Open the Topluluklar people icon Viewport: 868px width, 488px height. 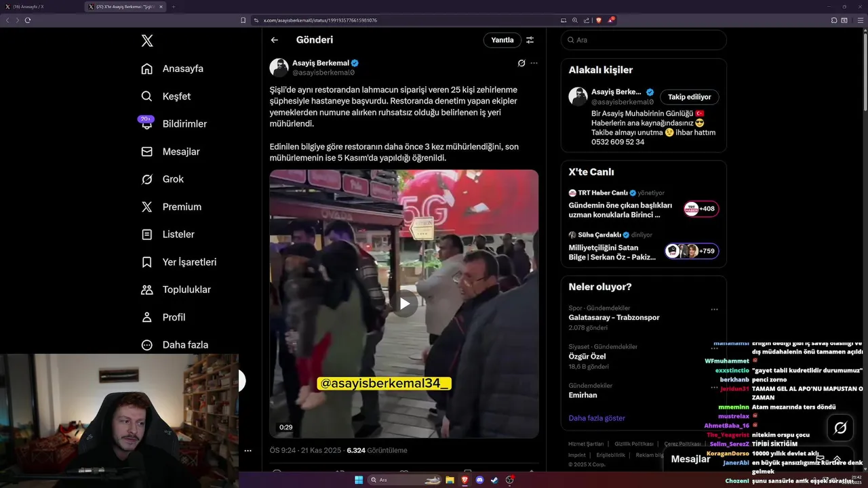pyautogui.click(x=146, y=289)
